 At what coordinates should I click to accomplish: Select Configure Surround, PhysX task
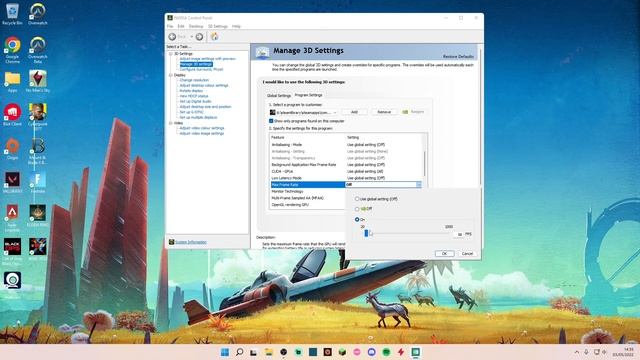point(201,69)
